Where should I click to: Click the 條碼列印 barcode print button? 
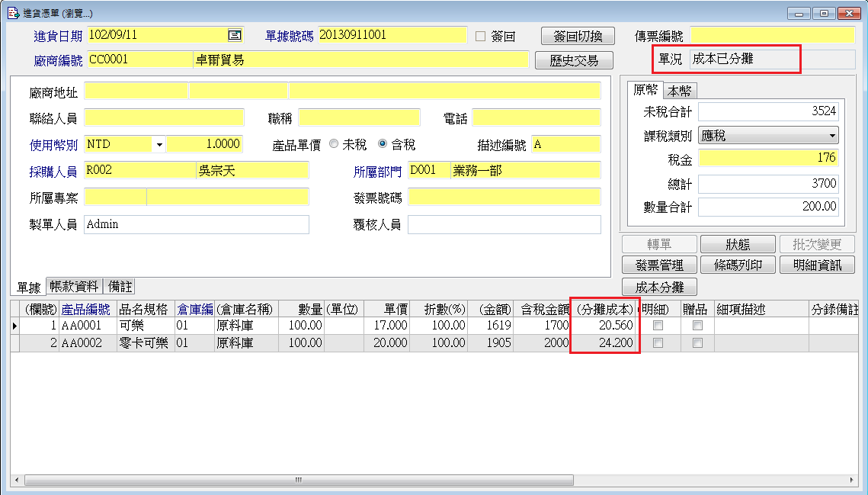[x=737, y=265]
